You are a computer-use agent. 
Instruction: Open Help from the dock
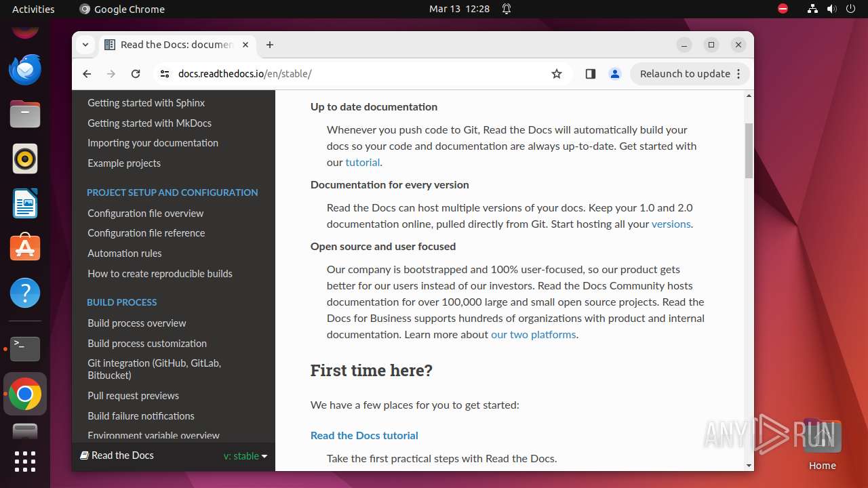click(x=25, y=293)
